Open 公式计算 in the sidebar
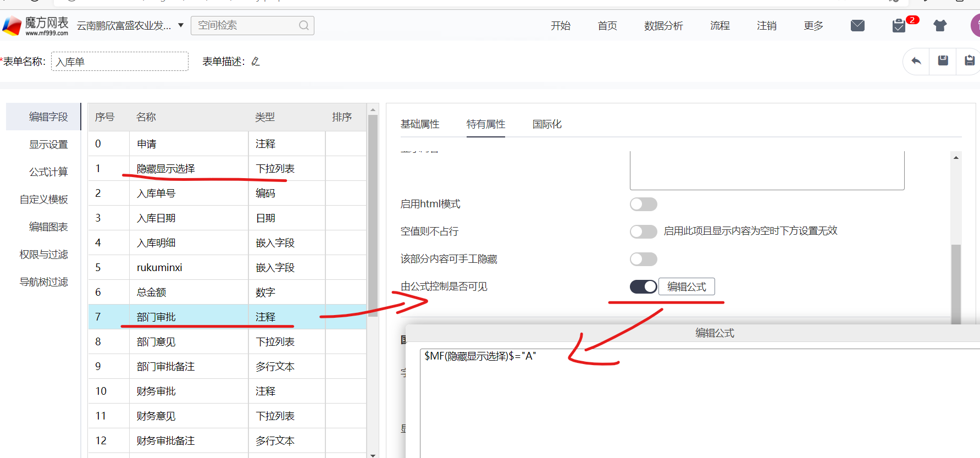 pyautogui.click(x=48, y=172)
